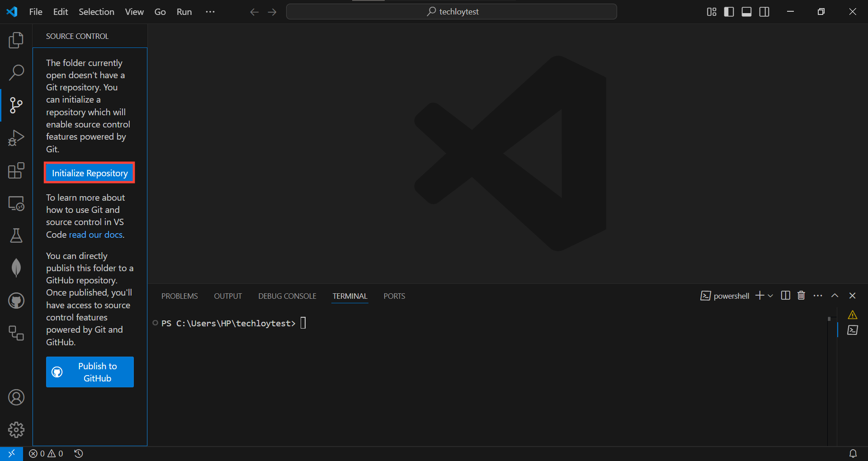The width and height of the screenshot is (868, 461).
Task: Open the Go menu
Action: pos(160,12)
